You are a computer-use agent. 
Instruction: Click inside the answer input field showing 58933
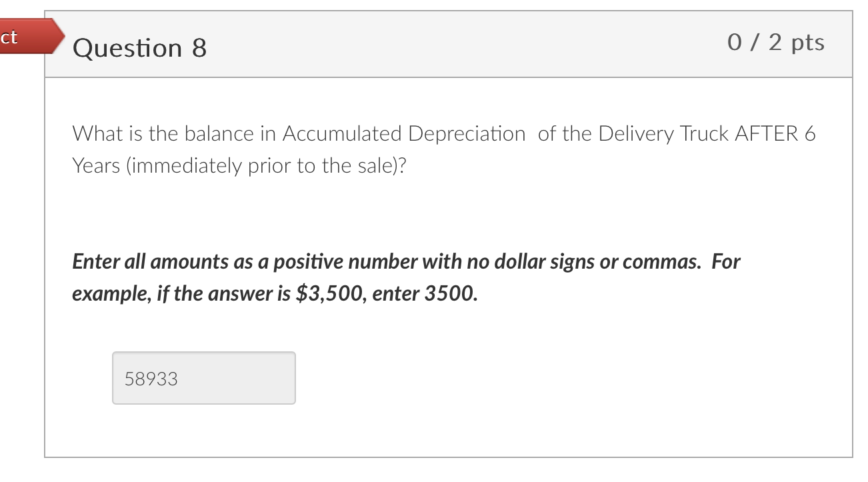[x=203, y=378]
